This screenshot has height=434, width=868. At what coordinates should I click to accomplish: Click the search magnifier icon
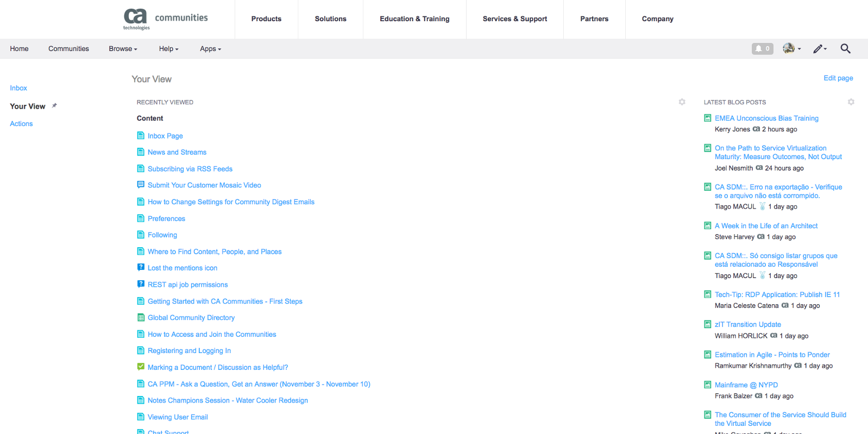pos(845,49)
